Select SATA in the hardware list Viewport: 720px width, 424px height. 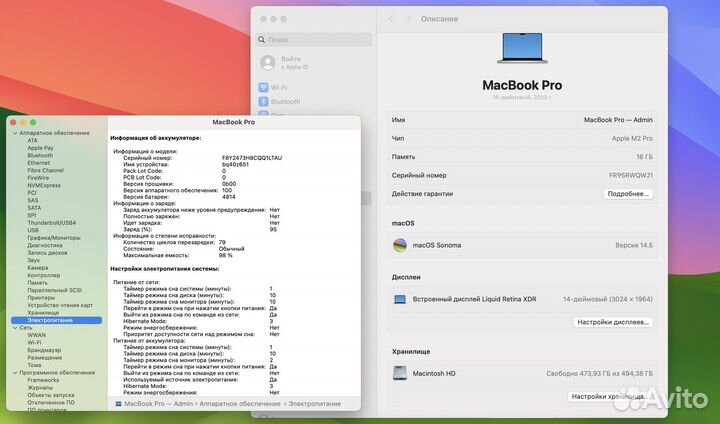click(34, 208)
